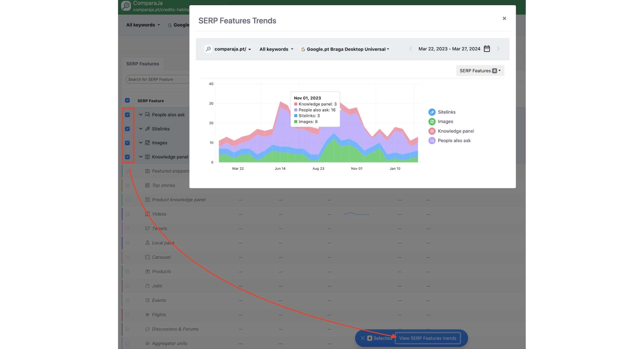This screenshot has width=644, height=349.
Task: Uncheck the People also ask checkbox
Action: [127, 115]
